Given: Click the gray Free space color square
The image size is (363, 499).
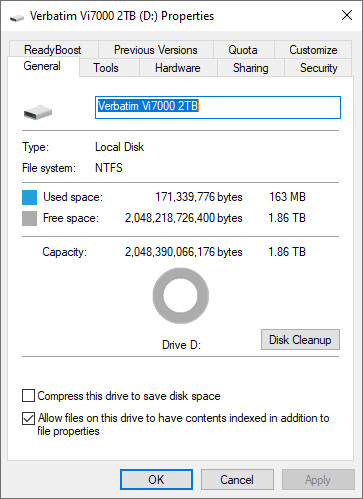Looking at the screenshot, I should (29, 218).
